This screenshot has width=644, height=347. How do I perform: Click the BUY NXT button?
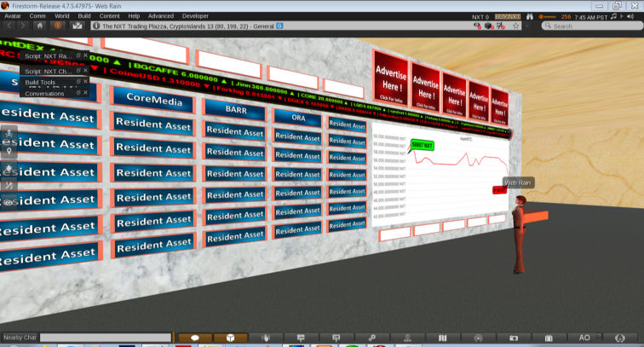(x=508, y=17)
